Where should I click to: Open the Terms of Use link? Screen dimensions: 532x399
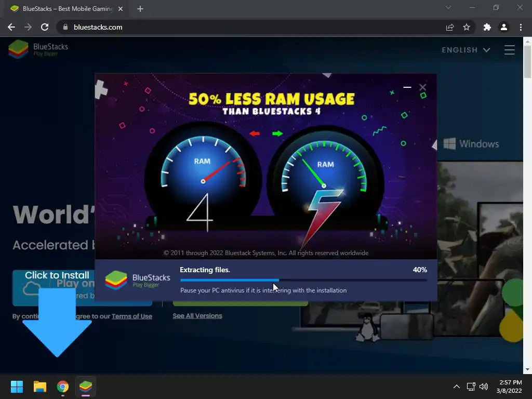[x=132, y=316]
